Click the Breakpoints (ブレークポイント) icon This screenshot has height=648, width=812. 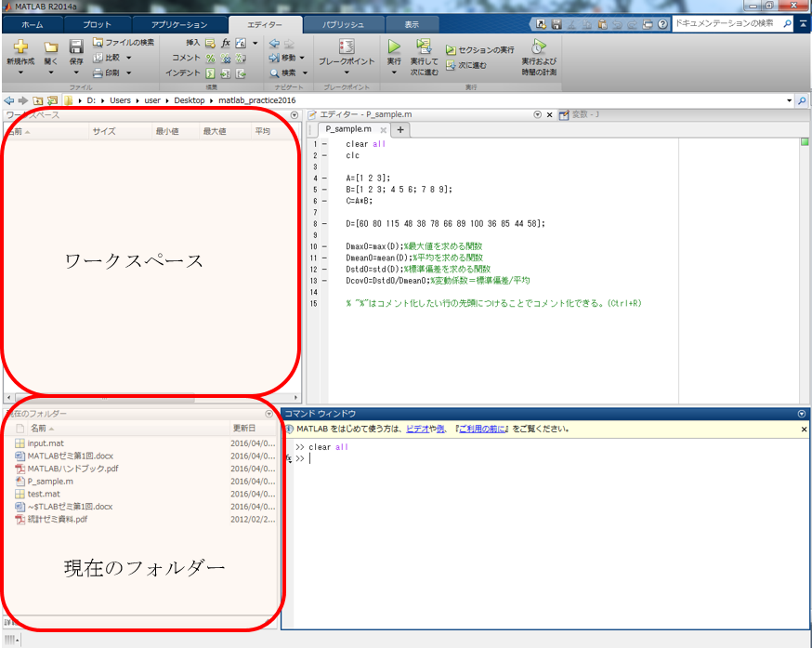(x=347, y=46)
